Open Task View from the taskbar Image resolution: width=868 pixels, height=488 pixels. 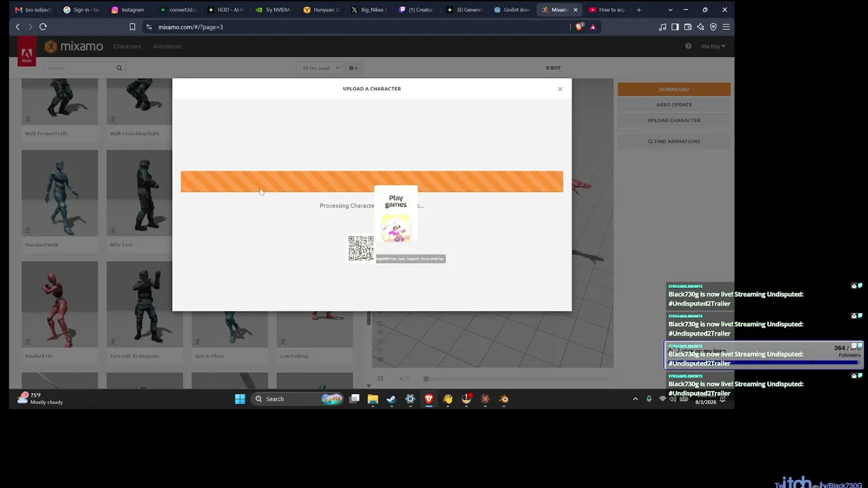click(x=354, y=399)
